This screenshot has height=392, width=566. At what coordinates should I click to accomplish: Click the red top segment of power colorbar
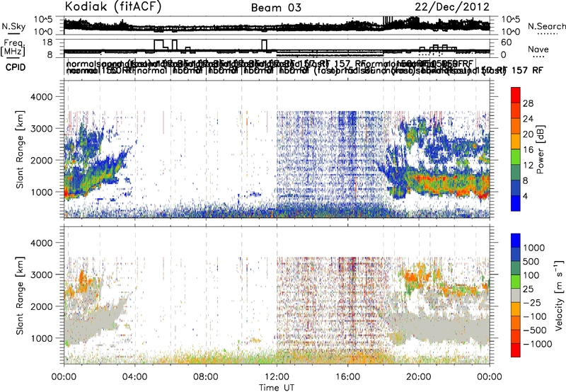click(x=516, y=95)
